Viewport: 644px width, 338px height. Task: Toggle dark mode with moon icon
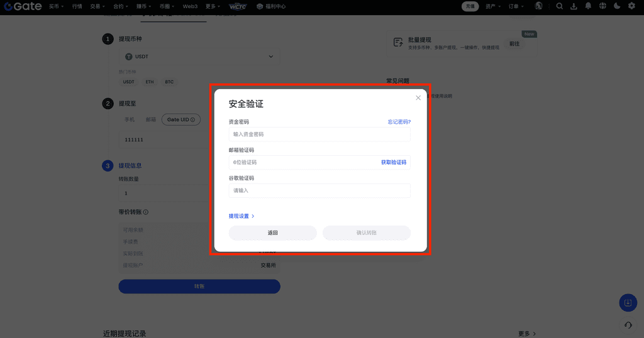(x=617, y=6)
